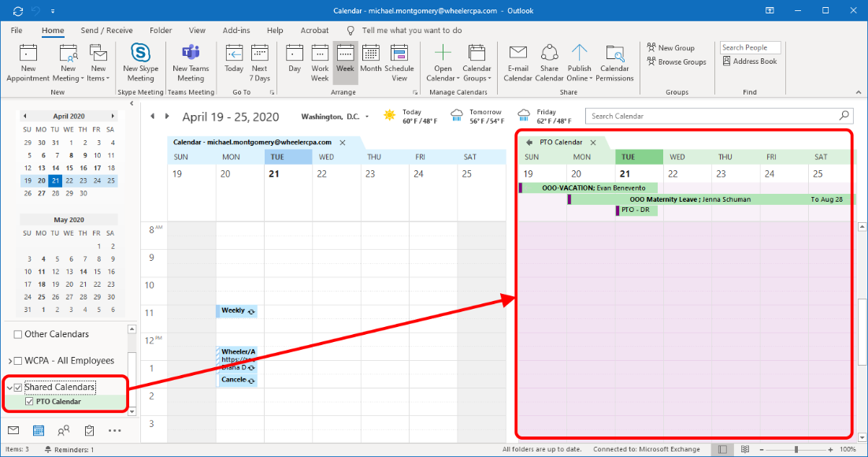Start a New Skype Meeting

141,63
